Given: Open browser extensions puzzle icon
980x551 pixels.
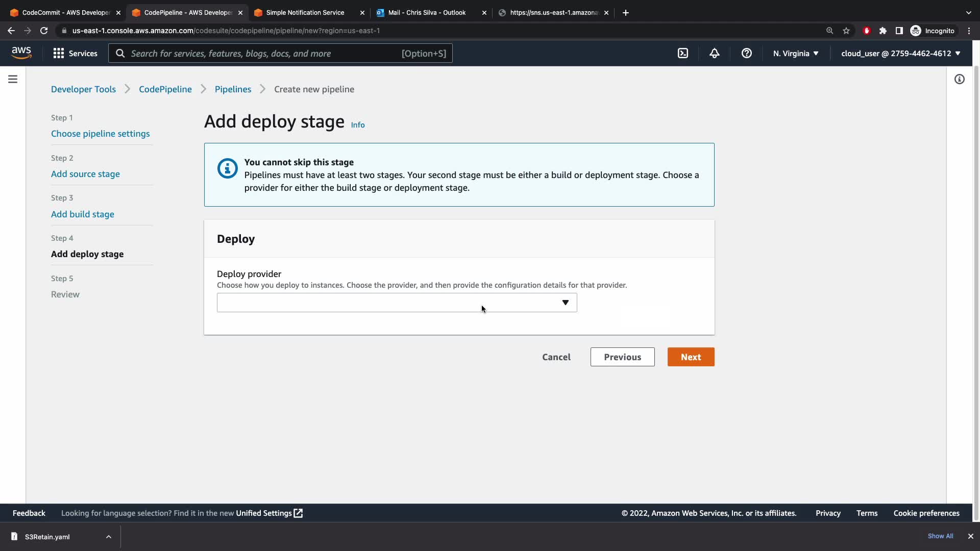Looking at the screenshot, I should (x=883, y=31).
